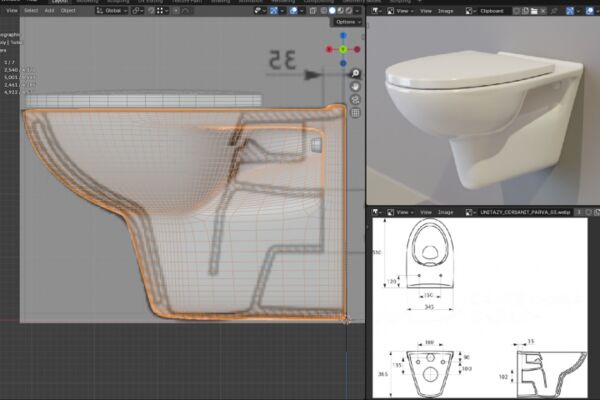Switch to solid viewport shading
600x400 pixels.
(332, 11)
